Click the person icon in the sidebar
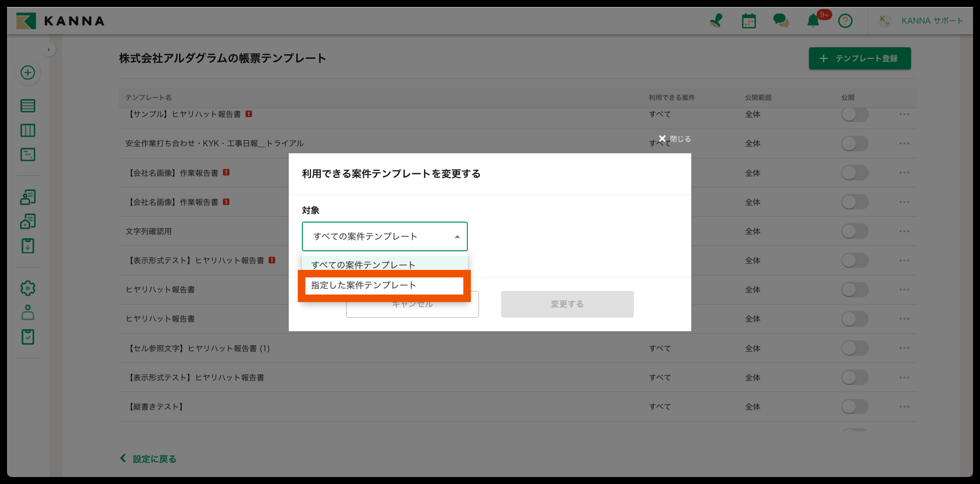This screenshot has height=484, width=980. click(x=28, y=313)
